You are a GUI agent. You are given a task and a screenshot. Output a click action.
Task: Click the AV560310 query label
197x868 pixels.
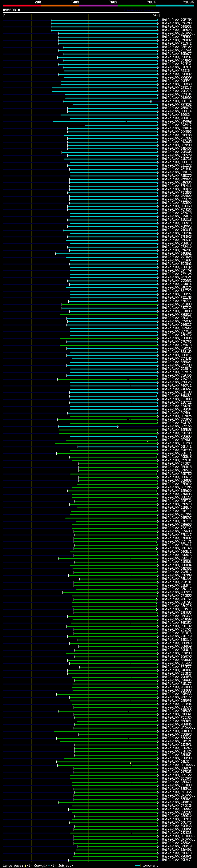(x=11, y=10)
